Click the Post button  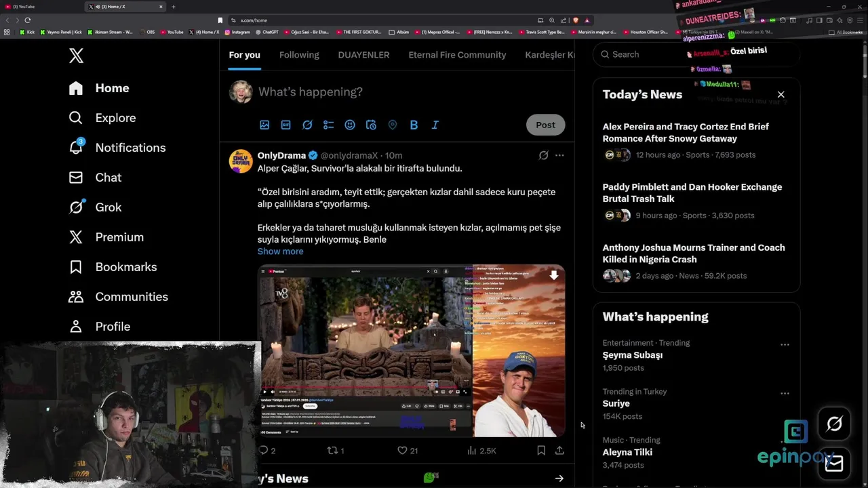click(x=545, y=125)
